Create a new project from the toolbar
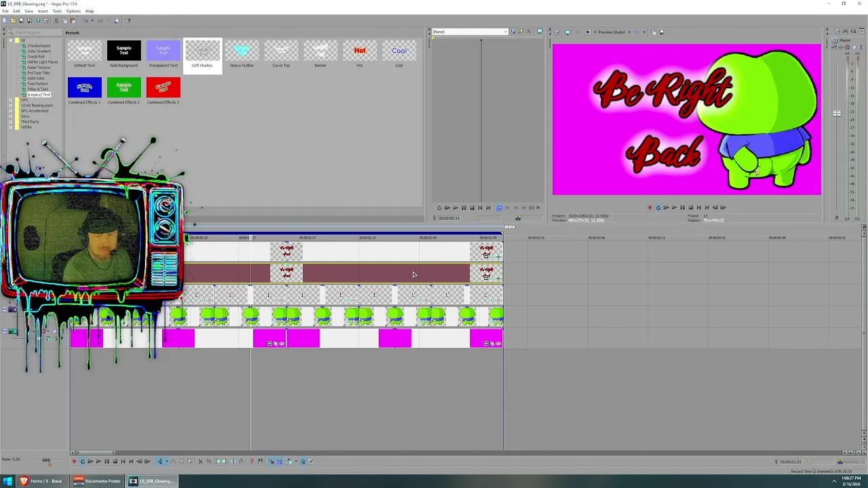This screenshot has width=868, height=488. pyautogui.click(x=5, y=20)
